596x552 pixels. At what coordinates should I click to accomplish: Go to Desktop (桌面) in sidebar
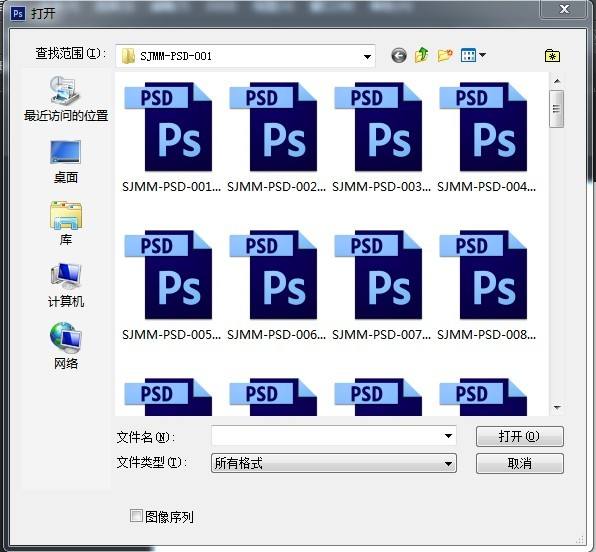(66, 162)
